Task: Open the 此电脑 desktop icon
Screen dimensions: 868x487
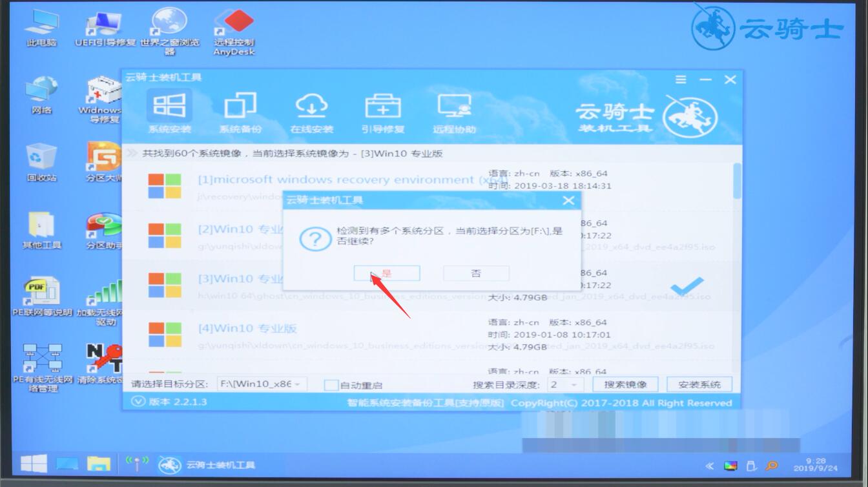Action: [41, 29]
